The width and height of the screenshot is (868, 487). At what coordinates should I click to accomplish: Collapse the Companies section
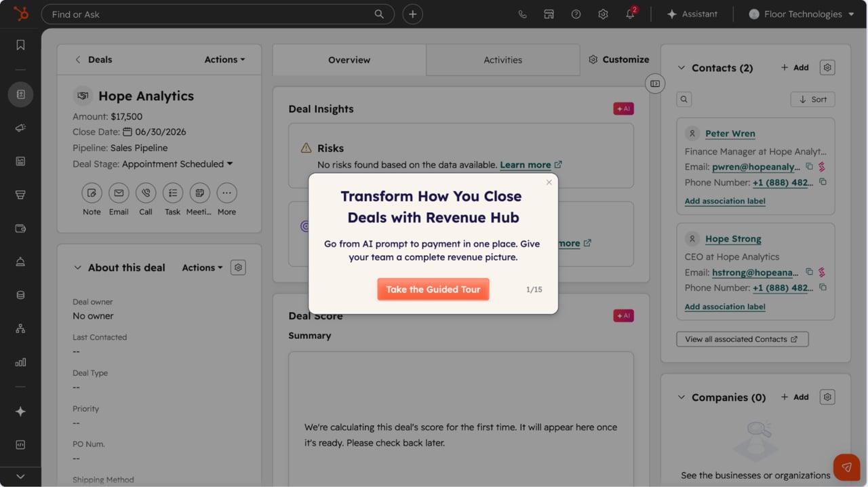point(682,397)
